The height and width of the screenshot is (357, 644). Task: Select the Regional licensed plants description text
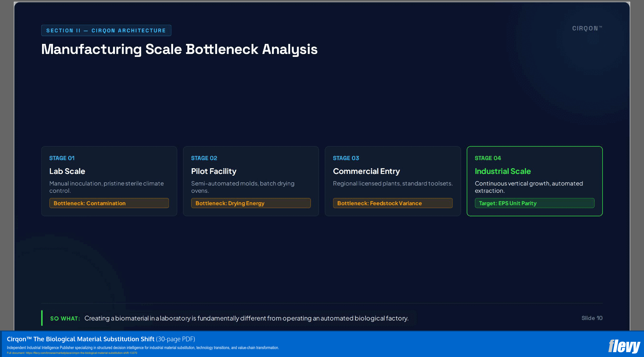click(x=393, y=183)
